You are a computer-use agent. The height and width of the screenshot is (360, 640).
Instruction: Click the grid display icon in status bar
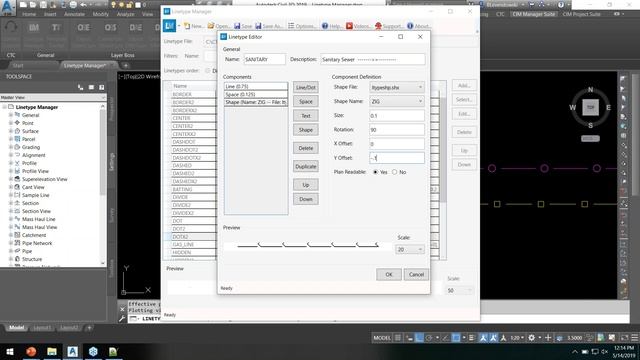pos(398,338)
